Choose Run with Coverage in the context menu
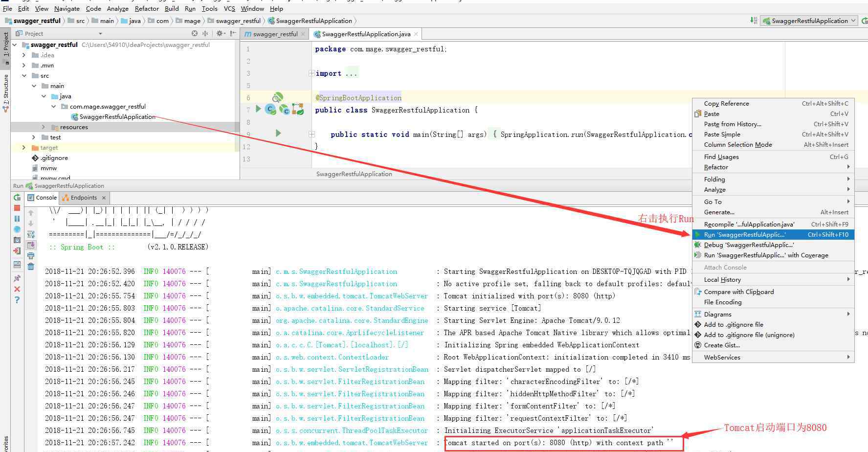Screen dimensions: 868x452 [773, 255]
